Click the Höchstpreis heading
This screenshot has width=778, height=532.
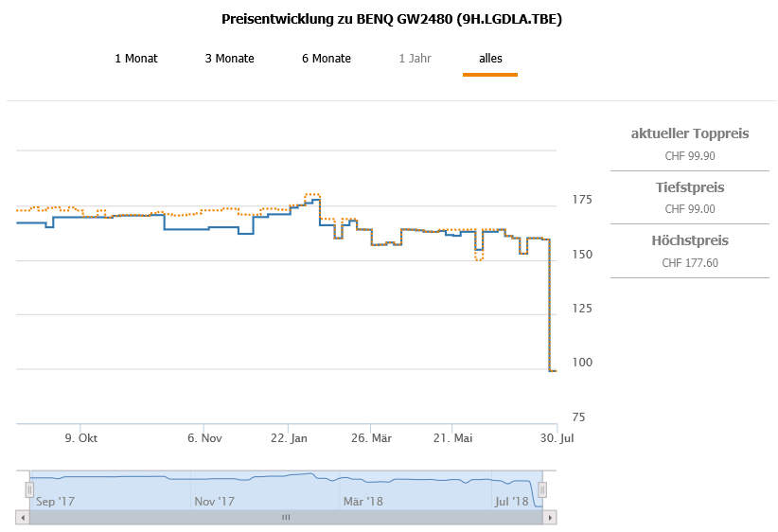click(x=690, y=240)
